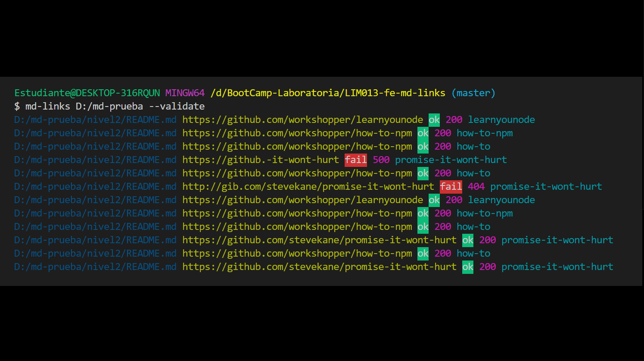The width and height of the screenshot is (644, 361).
Task: Select the 500 status code
Action: 381,160
